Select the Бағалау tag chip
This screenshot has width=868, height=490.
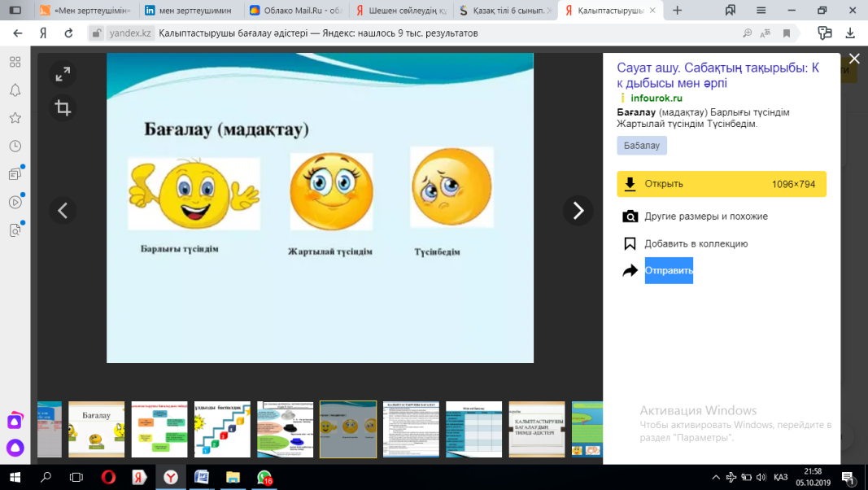[x=641, y=146]
